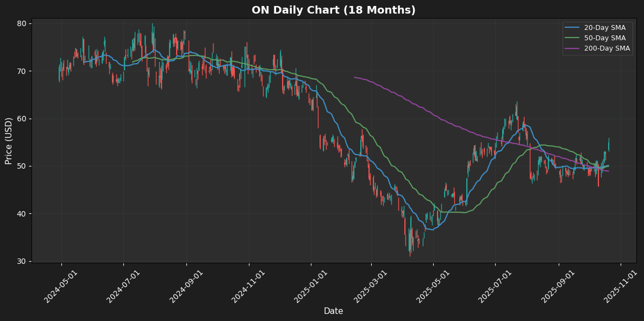This screenshot has width=644, height=321.
Task: Click the purple line swatch in the legend
Action: pos(572,48)
